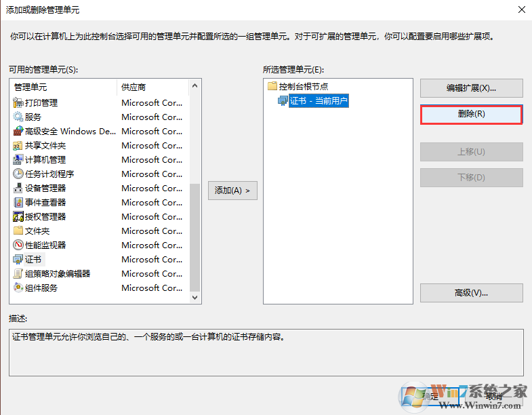Image resolution: width=532 pixels, height=415 pixels.
Task: Click the 服务 text label
Action: [33, 117]
